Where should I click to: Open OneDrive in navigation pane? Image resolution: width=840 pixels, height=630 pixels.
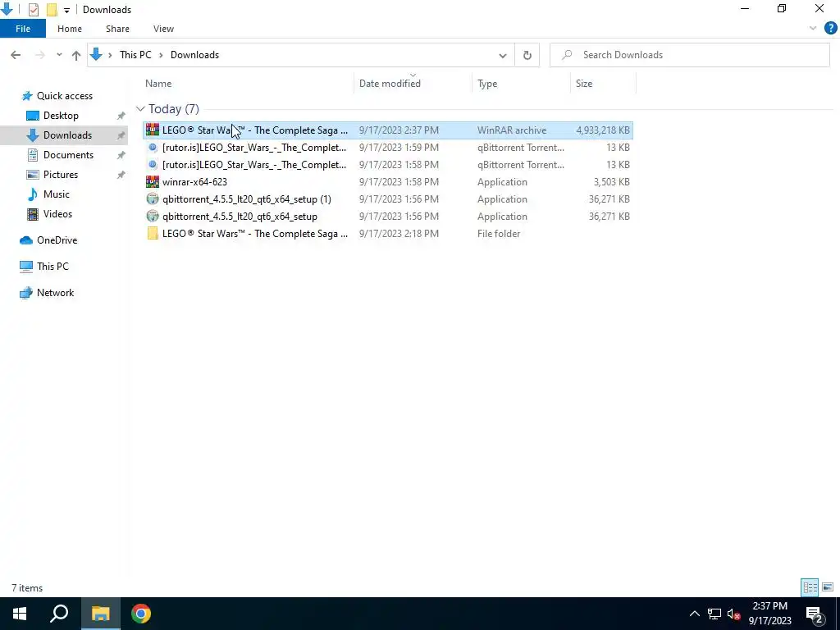(57, 240)
